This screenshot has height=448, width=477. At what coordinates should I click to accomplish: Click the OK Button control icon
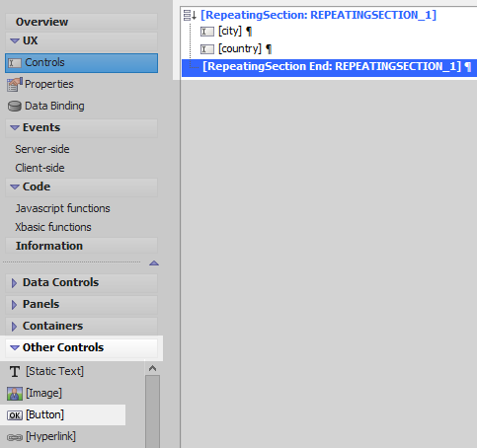(x=15, y=415)
